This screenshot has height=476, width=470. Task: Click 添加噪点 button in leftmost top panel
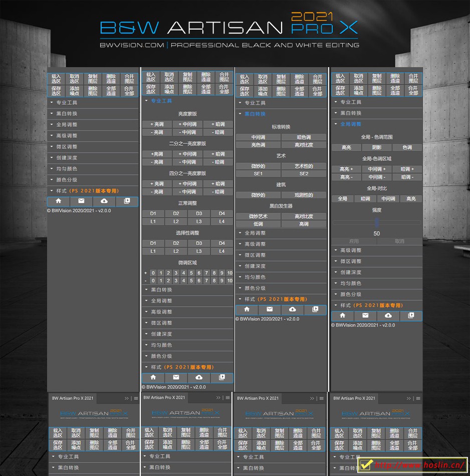point(74,91)
